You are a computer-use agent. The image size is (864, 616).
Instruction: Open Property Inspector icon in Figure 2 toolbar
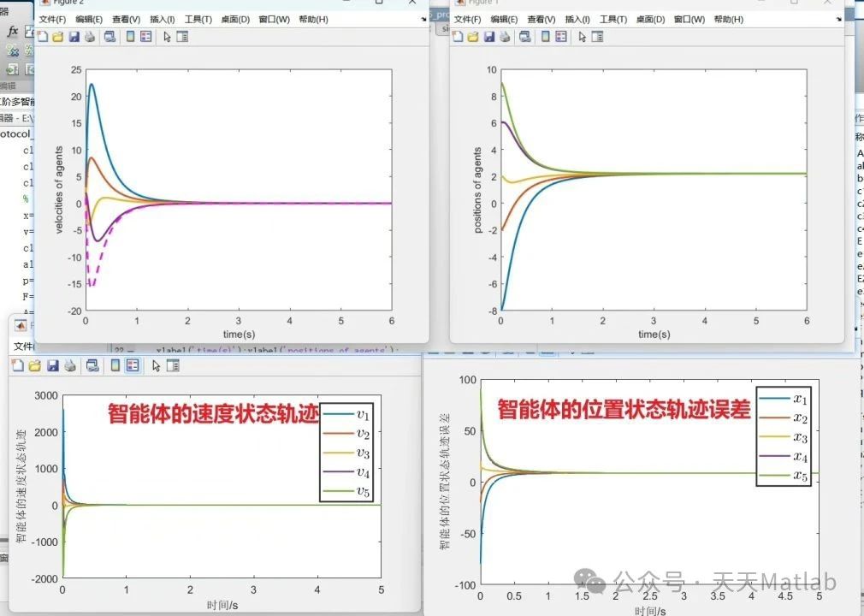point(182,37)
